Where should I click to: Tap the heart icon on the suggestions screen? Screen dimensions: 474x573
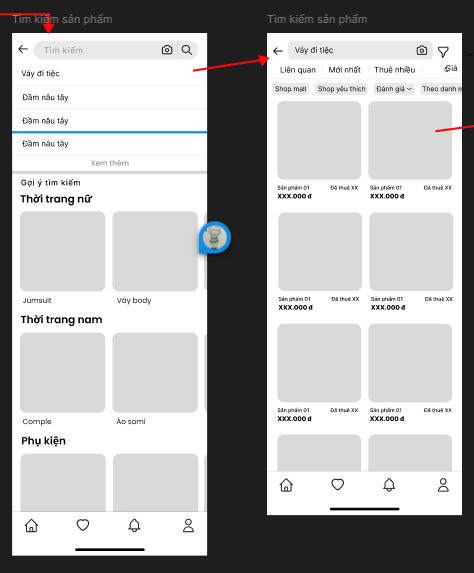(83, 525)
